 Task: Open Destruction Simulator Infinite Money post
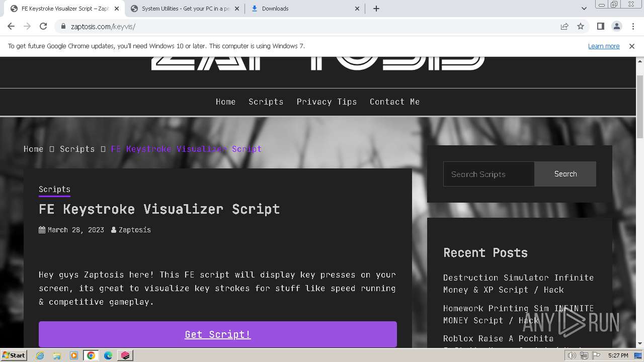click(x=518, y=284)
